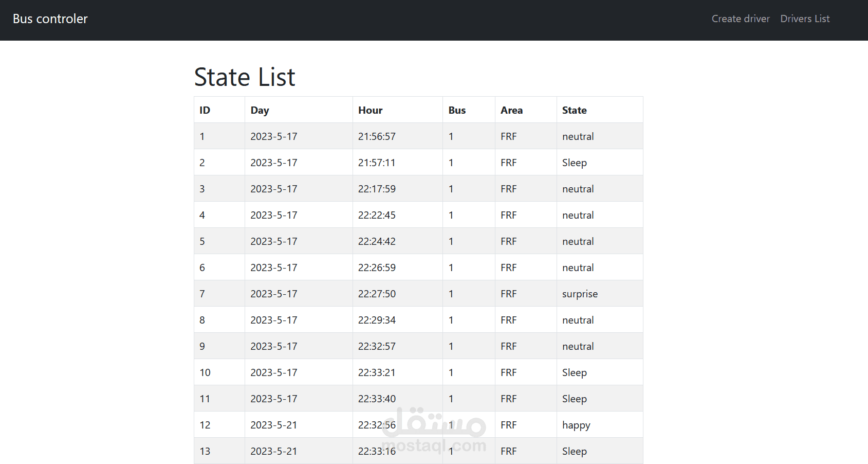Click the Bus controler brand link
Image resolution: width=868 pixels, height=464 pixels.
coord(50,19)
